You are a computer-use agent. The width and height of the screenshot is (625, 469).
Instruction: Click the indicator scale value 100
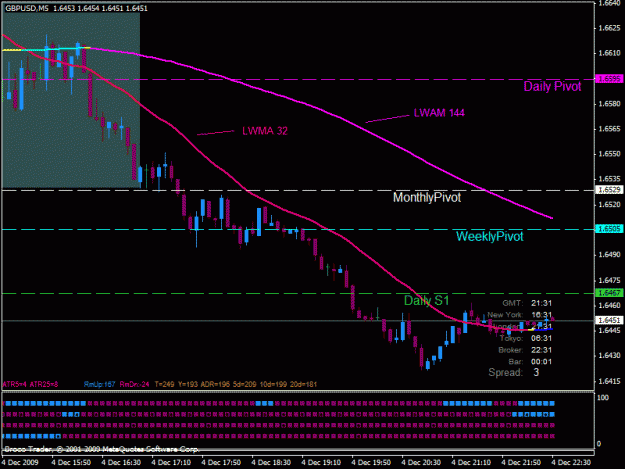tap(603, 398)
